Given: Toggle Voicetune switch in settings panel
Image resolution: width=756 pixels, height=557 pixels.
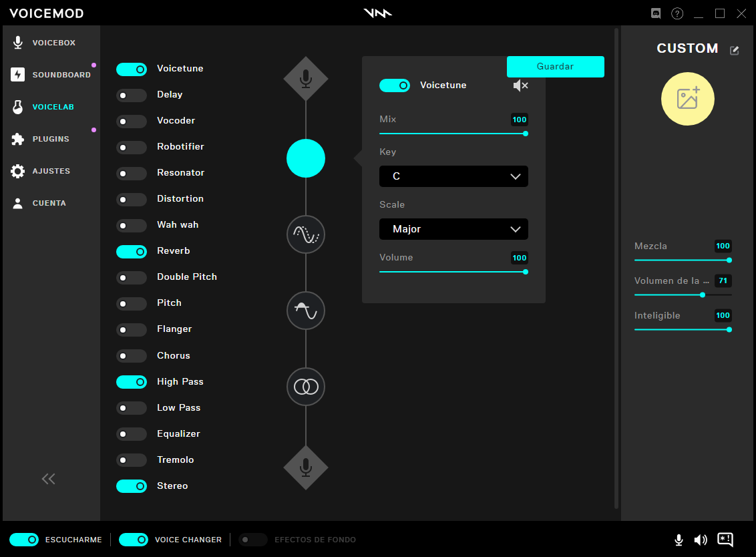Looking at the screenshot, I should click(x=395, y=86).
